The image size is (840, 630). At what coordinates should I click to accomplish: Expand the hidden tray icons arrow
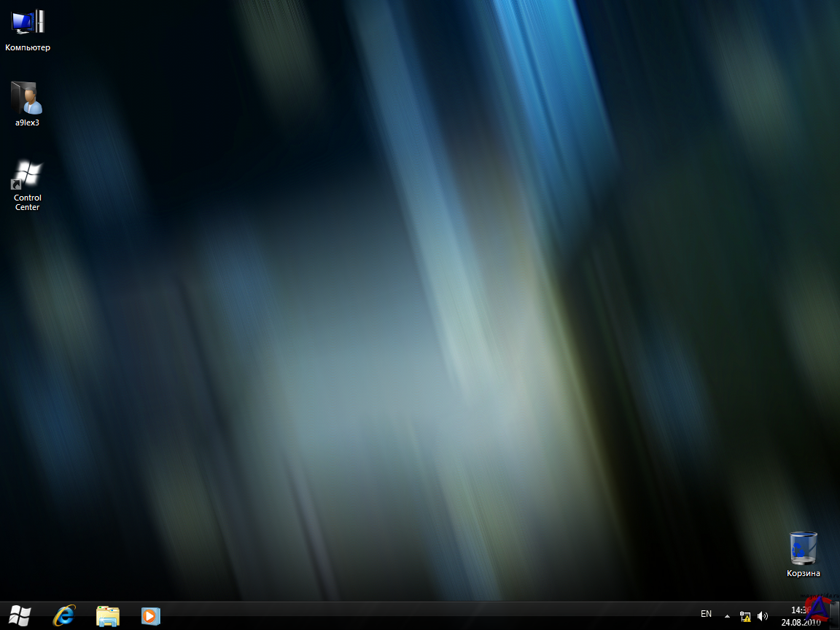pos(727,616)
